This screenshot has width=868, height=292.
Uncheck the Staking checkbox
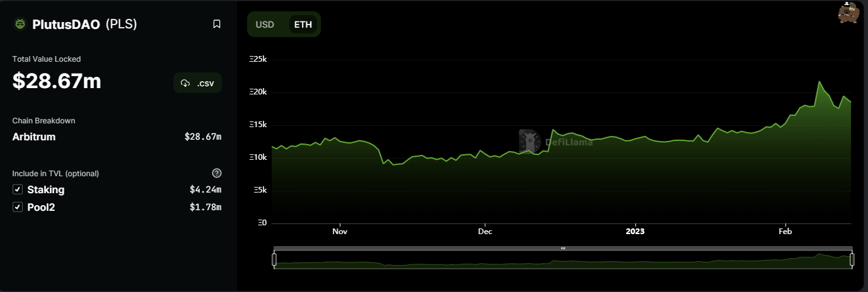pos(18,189)
